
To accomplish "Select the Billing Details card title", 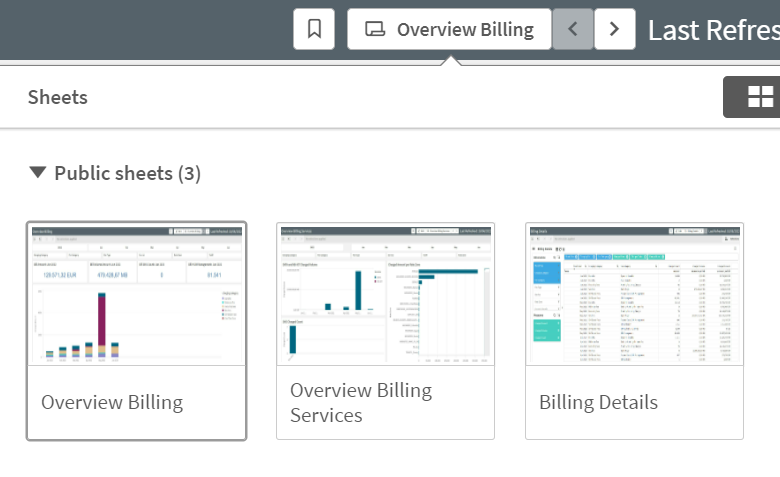I will pos(598,402).
